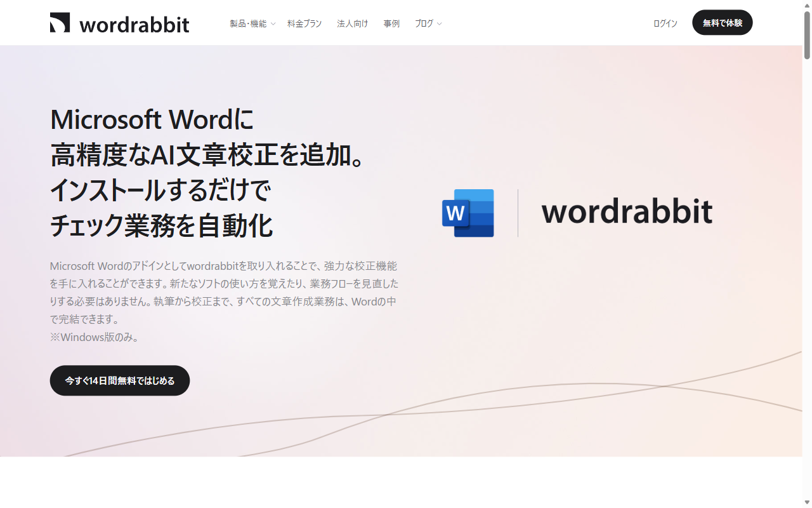Go to 料金プラン page
The height and width of the screenshot is (508, 812).
tap(304, 23)
